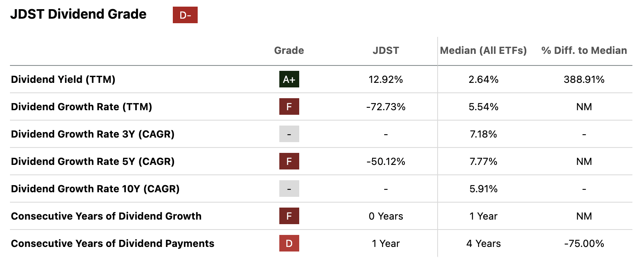This screenshot has height=266, width=644.
Task: Select D badge for Consecutive Years of Dividend Payments
Action: [289, 244]
